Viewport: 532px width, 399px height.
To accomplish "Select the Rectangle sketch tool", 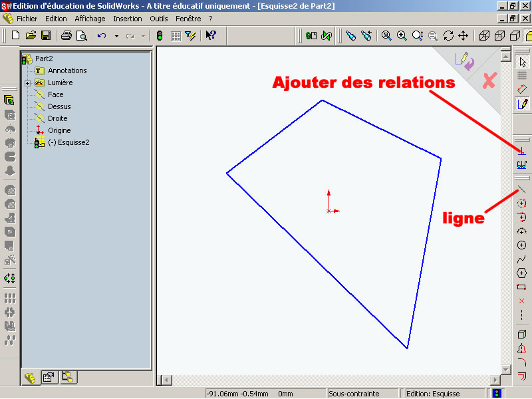I will (522, 287).
